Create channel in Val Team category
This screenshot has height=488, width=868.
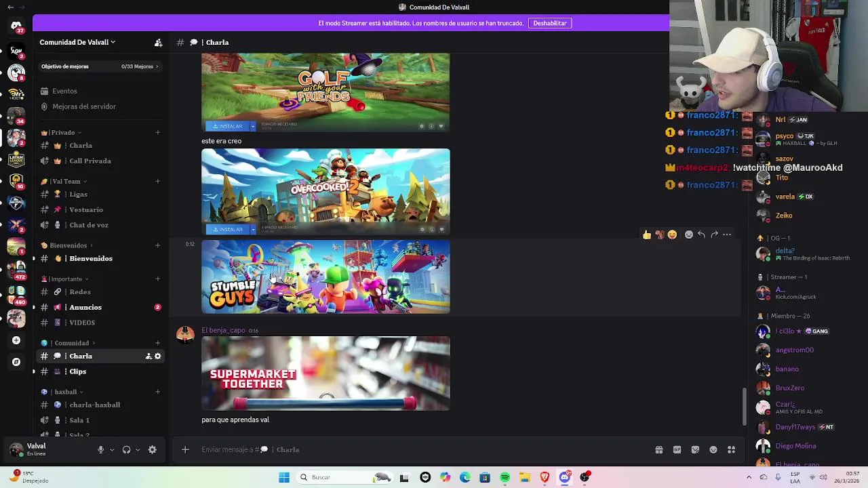157,181
